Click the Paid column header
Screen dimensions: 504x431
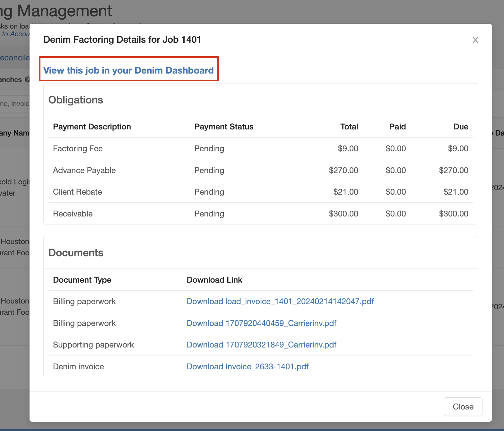[x=397, y=127]
